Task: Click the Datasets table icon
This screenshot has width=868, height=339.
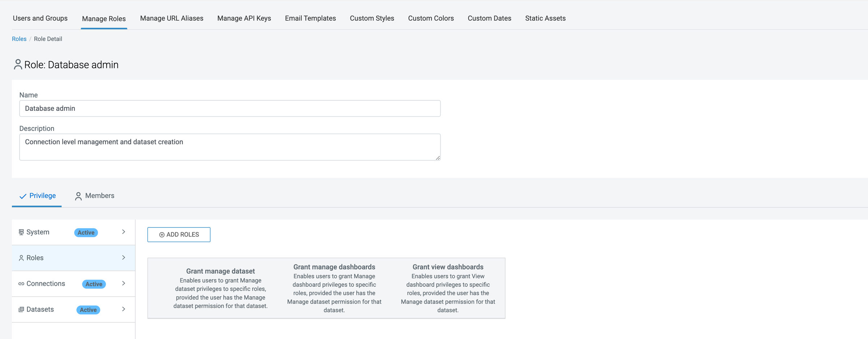Action: pos(21,309)
